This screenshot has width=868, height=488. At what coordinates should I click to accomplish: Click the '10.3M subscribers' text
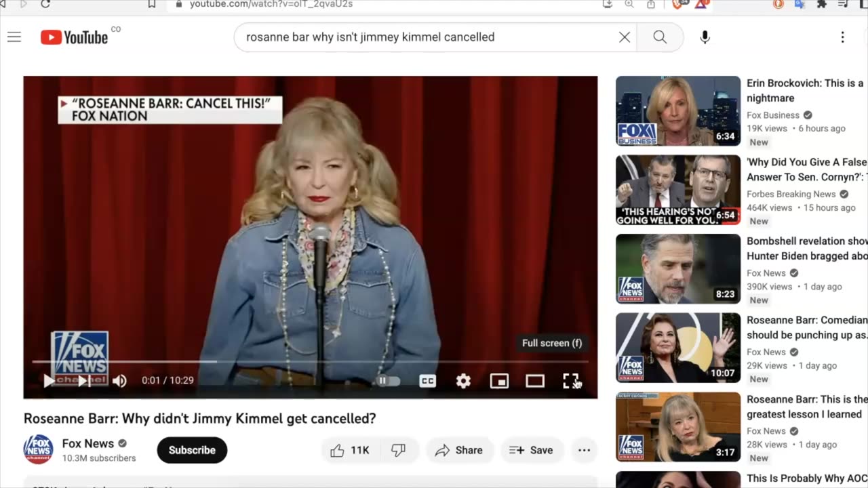click(99, 458)
